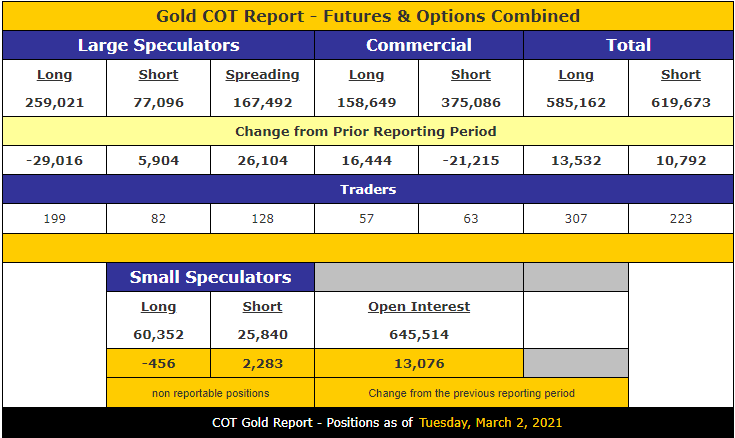The height and width of the screenshot is (438, 735).
Task: Select the Long link under Total
Action: click(x=575, y=75)
